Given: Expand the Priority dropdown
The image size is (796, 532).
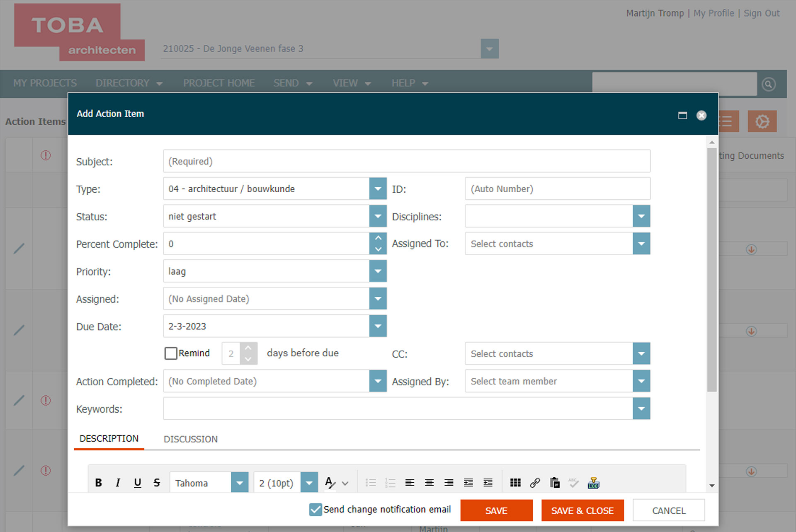Looking at the screenshot, I should [x=378, y=271].
